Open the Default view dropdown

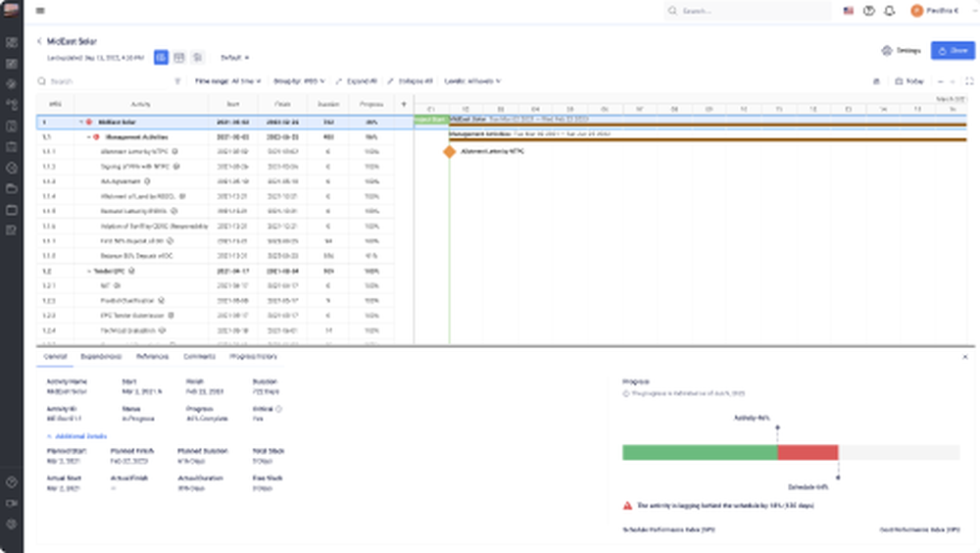(x=234, y=58)
